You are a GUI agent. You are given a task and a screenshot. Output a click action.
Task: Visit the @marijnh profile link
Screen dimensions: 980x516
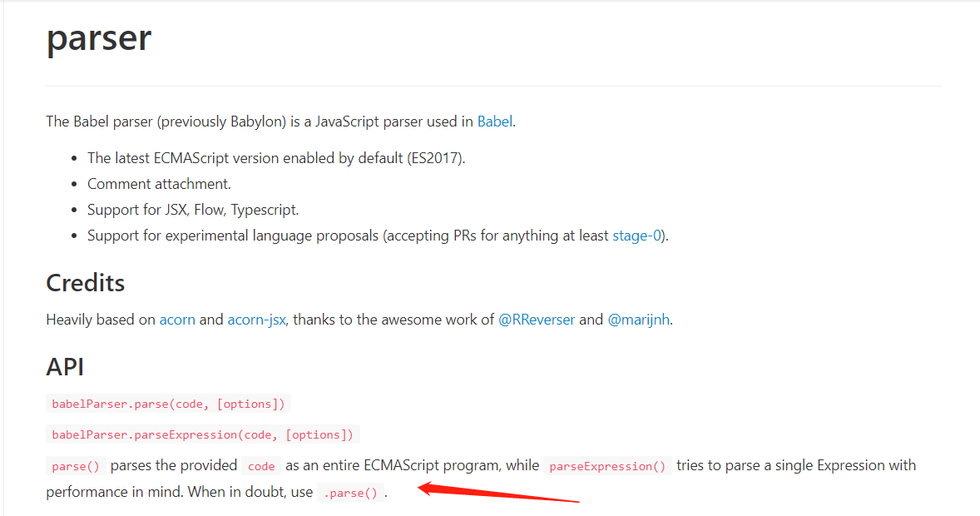[x=639, y=320]
